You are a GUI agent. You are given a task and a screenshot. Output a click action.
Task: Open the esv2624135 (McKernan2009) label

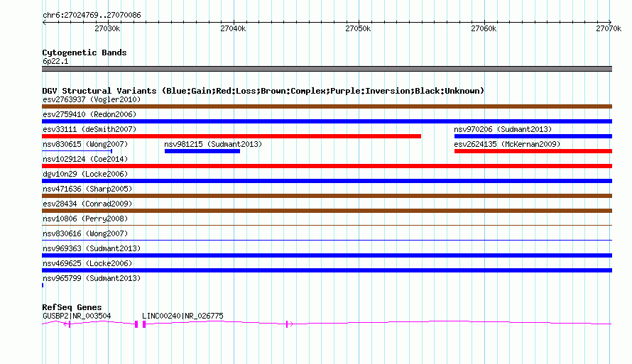[507, 144]
